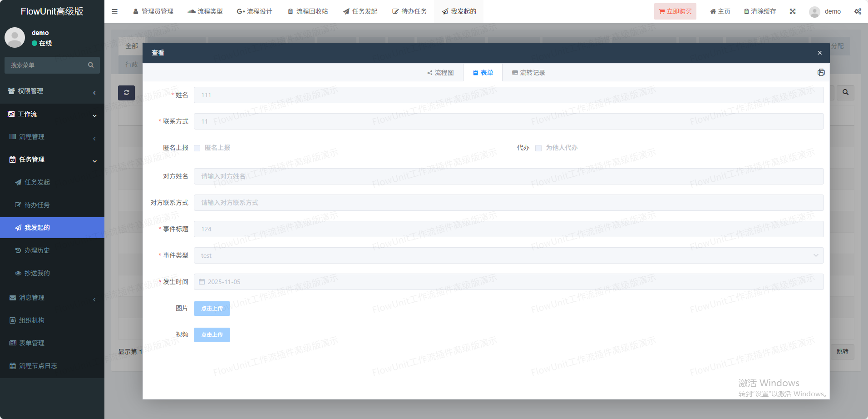Open the 事件类型 dropdown
The width and height of the screenshot is (868, 419).
508,255
